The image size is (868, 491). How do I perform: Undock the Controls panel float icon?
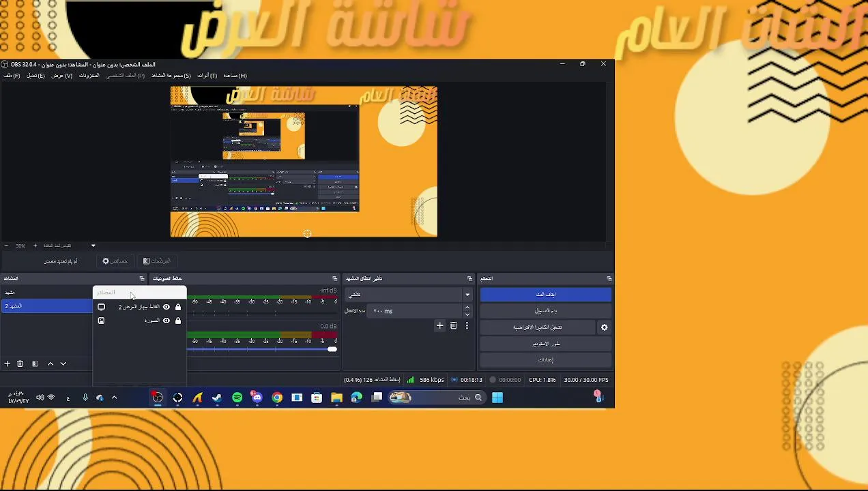click(x=609, y=278)
